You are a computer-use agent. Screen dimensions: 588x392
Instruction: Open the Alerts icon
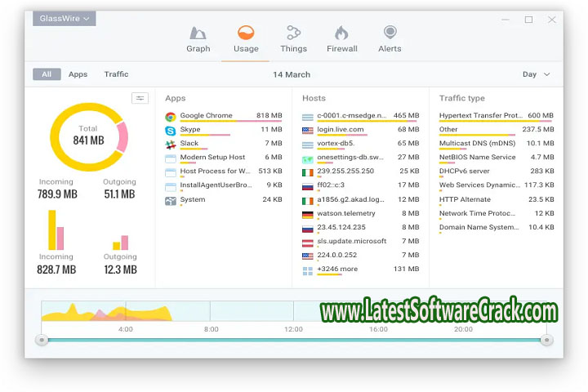click(390, 33)
